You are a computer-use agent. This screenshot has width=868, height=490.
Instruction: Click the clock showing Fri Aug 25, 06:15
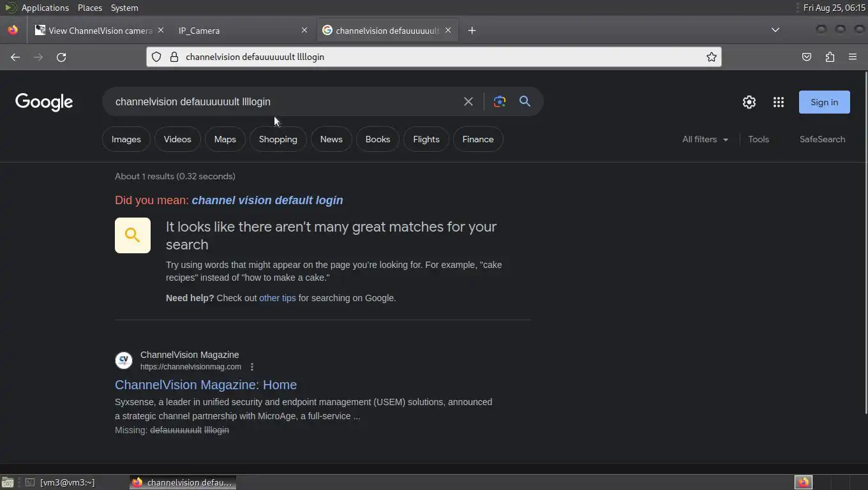pyautogui.click(x=834, y=8)
